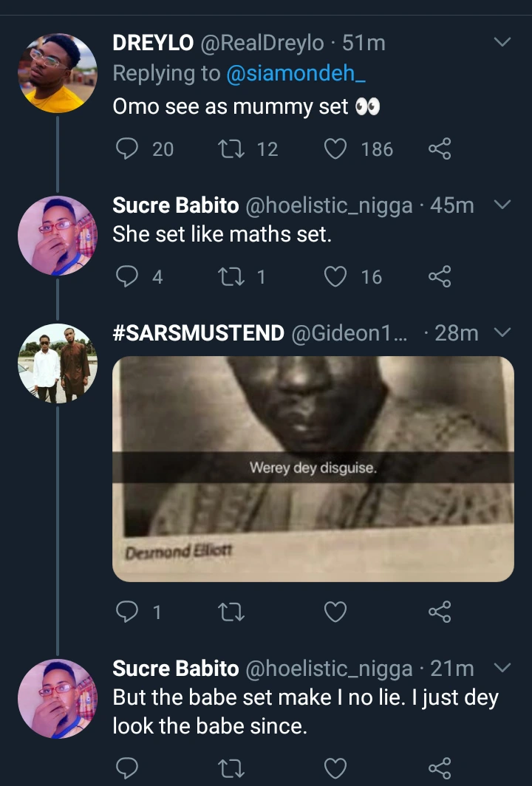Like the #SARSMUSTEND image tweet
Image resolution: width=532 pixels, height=786 pixels.
click(x=336, y=611)
